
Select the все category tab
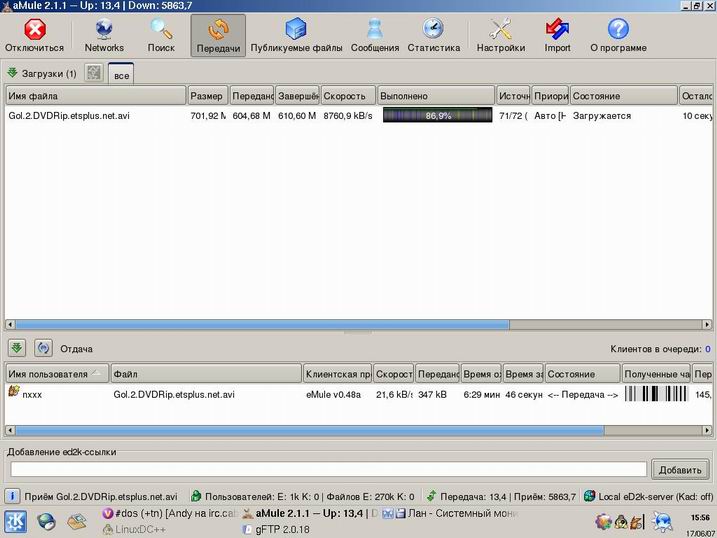pos(121,75)
